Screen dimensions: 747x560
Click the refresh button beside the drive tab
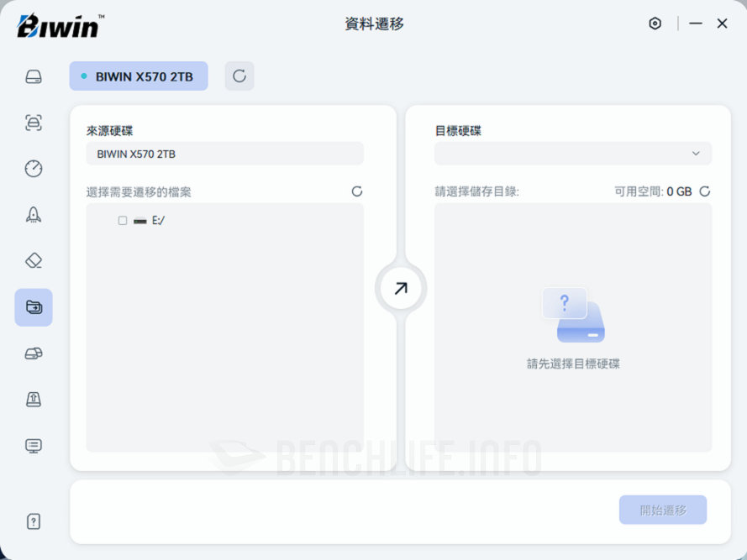[x=239, y=76]
